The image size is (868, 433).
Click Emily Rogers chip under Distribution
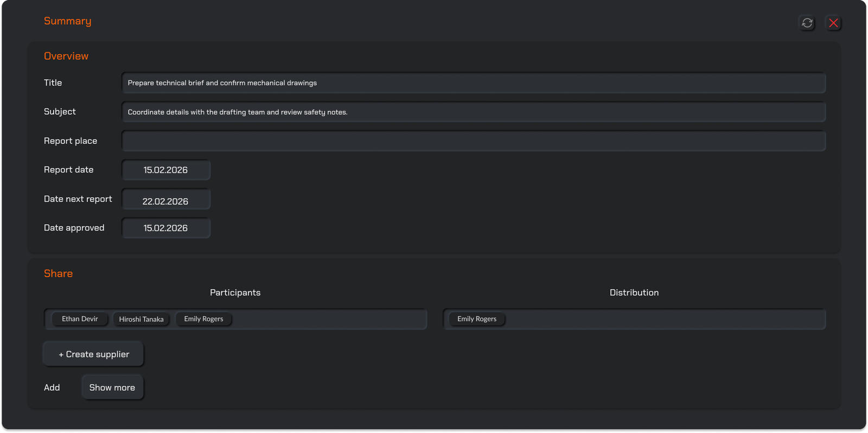(477, 319)
